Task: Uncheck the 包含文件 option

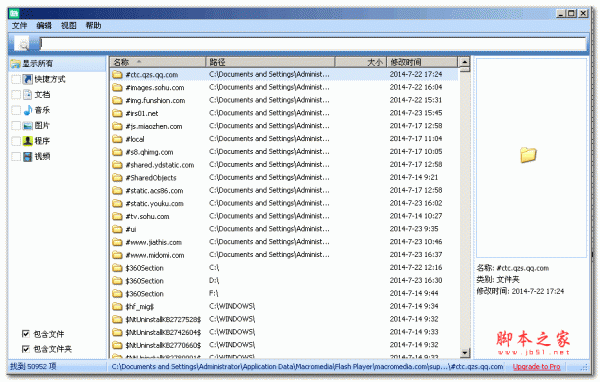Action: [x=26, y=334]
